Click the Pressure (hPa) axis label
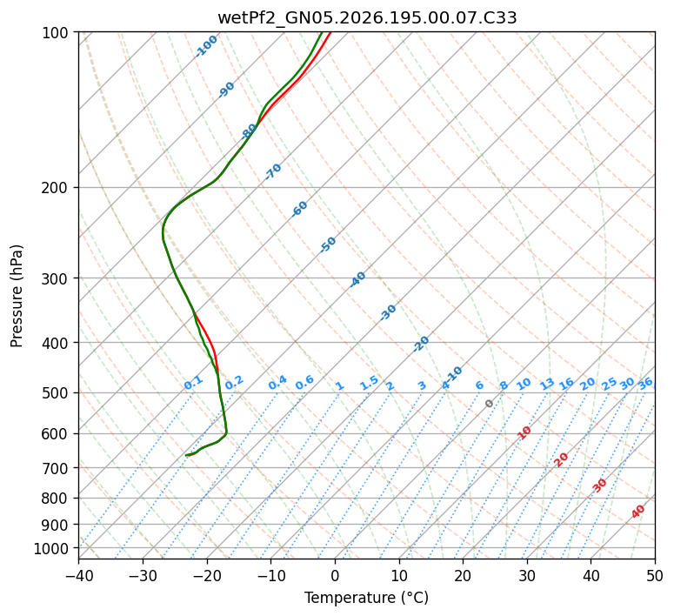 (17, 296)
